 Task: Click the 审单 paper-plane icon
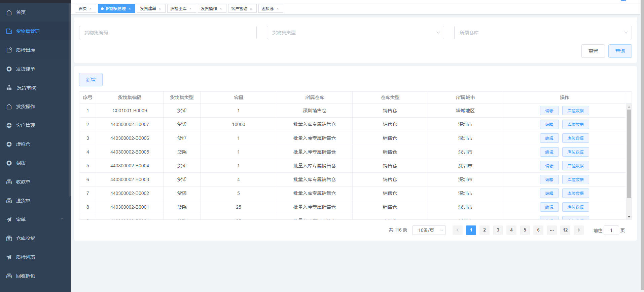click(x=9, y=219)
